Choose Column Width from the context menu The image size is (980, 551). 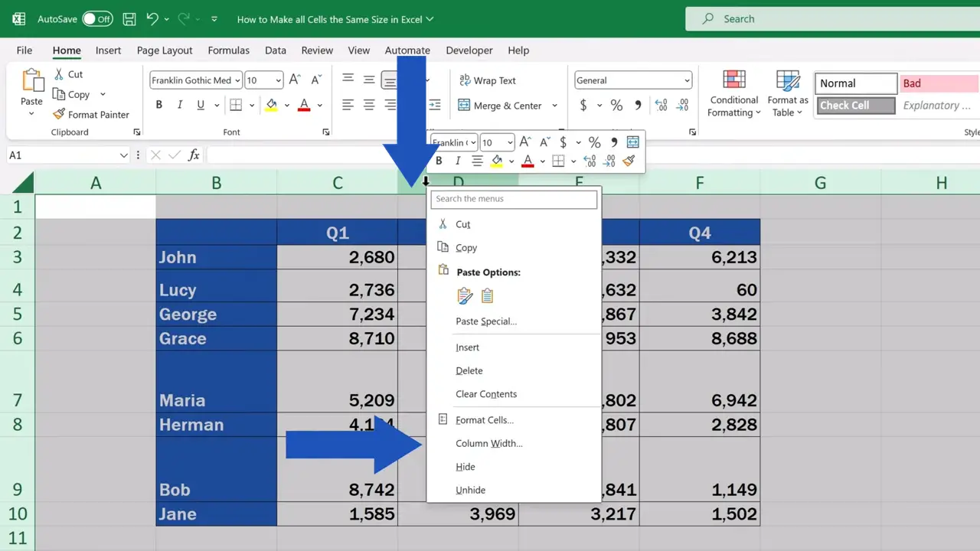click(488, 443)
